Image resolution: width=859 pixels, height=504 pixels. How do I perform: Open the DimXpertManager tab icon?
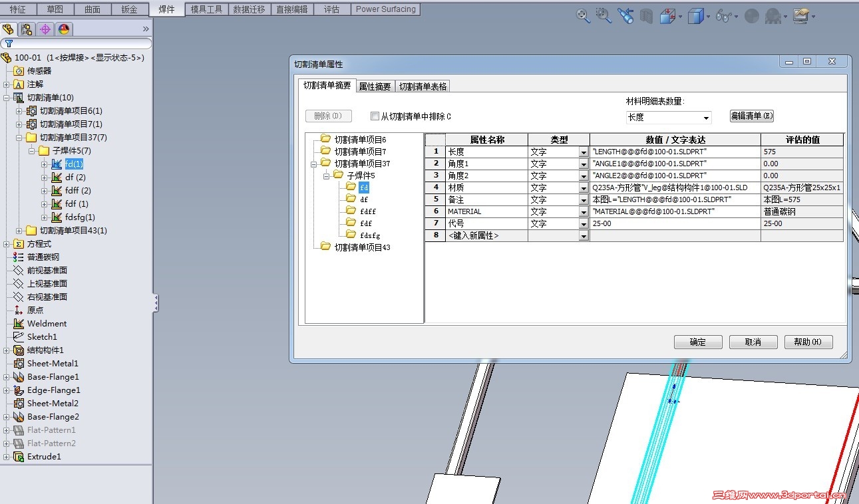(x=45, y=29)
